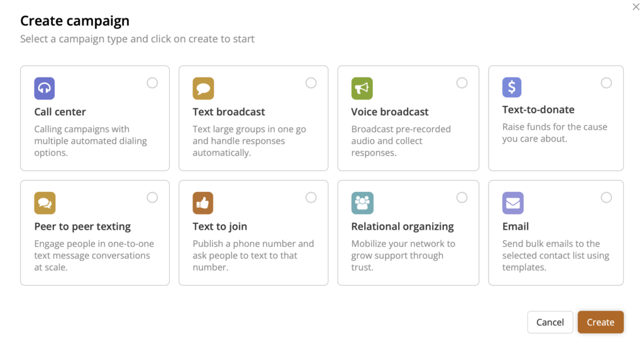Click the Text broadcast speech bubble icon

203,89
